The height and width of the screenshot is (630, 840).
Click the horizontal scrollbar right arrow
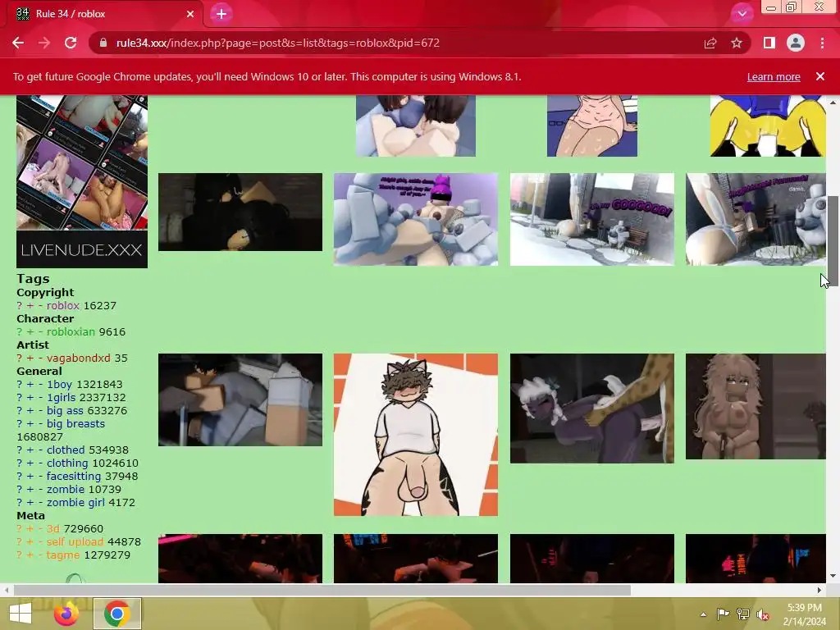click(x=819, y=591)
